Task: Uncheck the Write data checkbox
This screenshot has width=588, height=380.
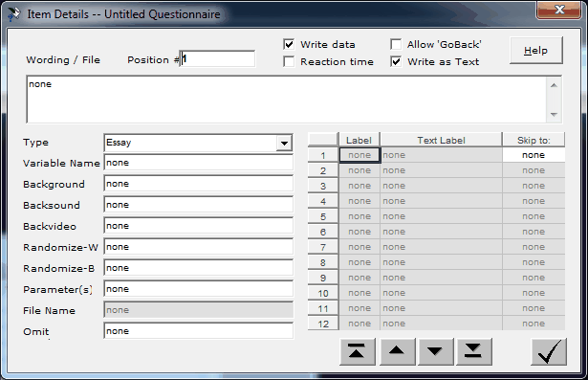Action: pyautogui.click(x=289, y=44)
